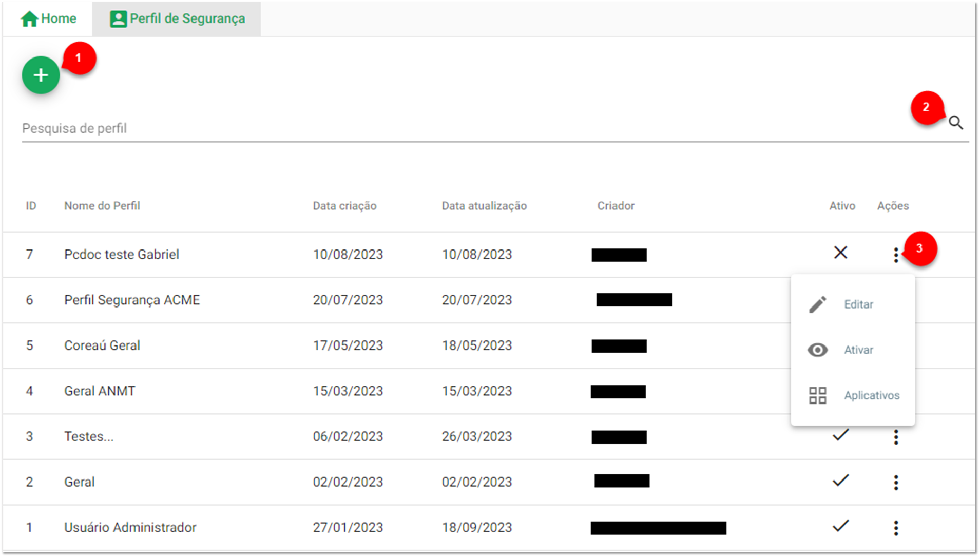
Task: Go to the Home tab
Action: click(48, 19)
